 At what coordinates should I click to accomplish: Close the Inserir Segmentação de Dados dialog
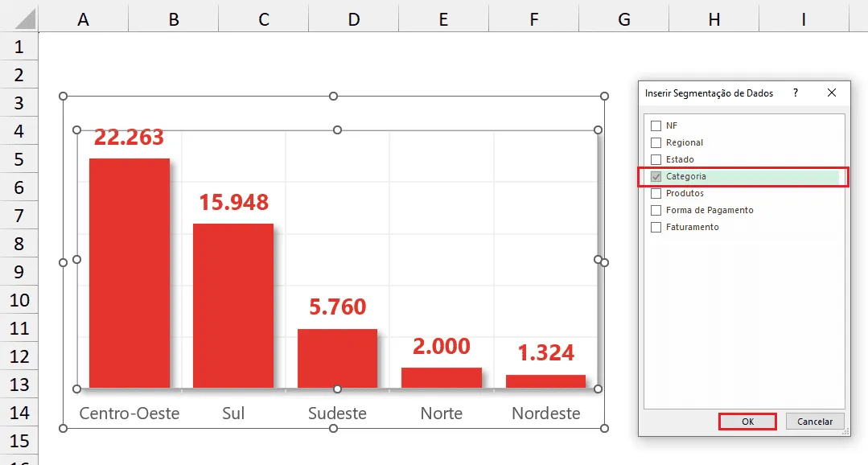(x=832, y=93)
